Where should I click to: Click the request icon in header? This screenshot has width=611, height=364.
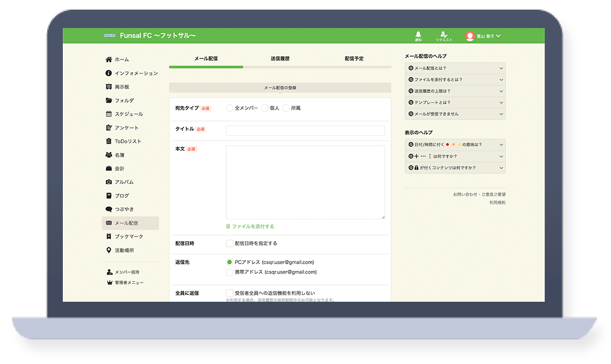point(443,35)
